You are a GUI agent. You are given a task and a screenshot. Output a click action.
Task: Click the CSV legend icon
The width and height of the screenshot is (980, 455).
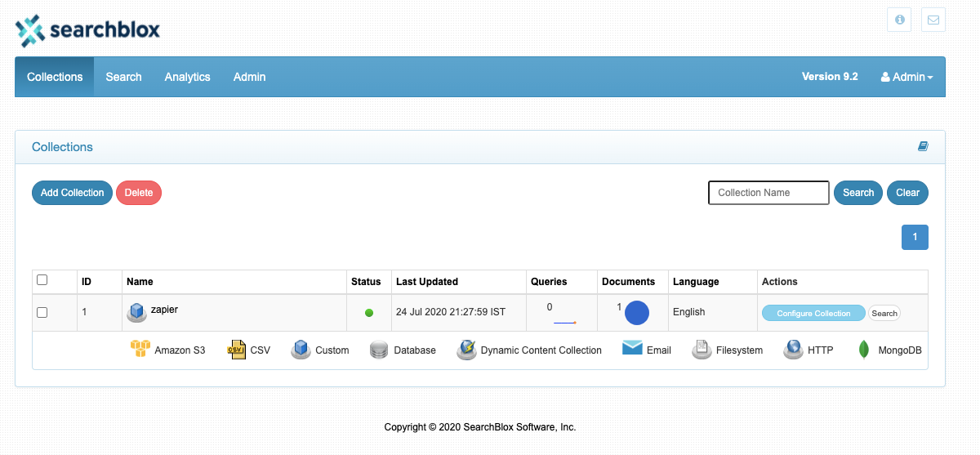tap(237, 350)
